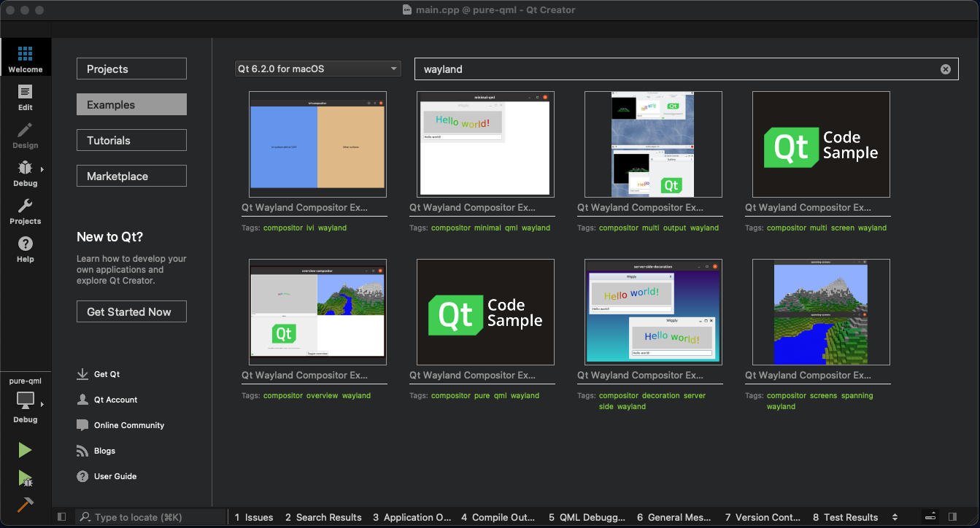Screen dimensions: 980x528
Task: Click the 'ivi' tag
Action: [310, 228]
